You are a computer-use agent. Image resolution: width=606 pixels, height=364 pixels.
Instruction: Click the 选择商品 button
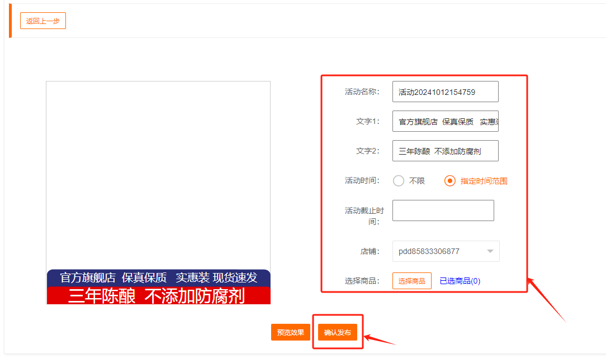coord(411,281)
